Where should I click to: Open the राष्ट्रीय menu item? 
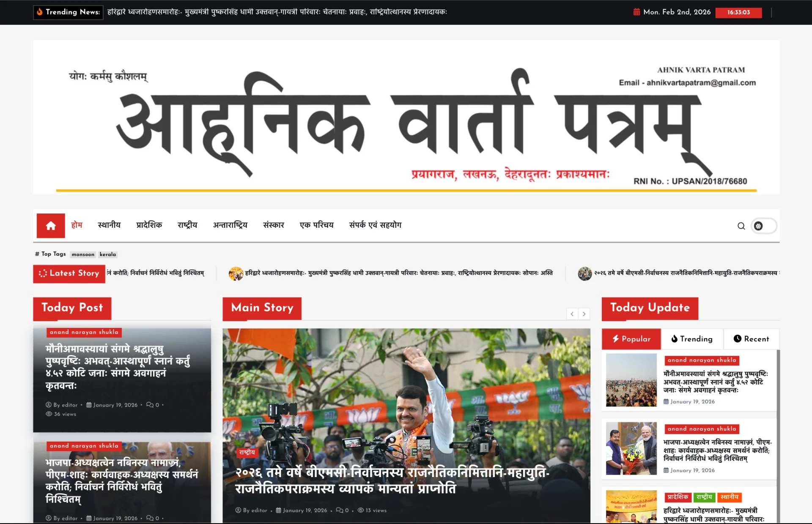[187, 225]
